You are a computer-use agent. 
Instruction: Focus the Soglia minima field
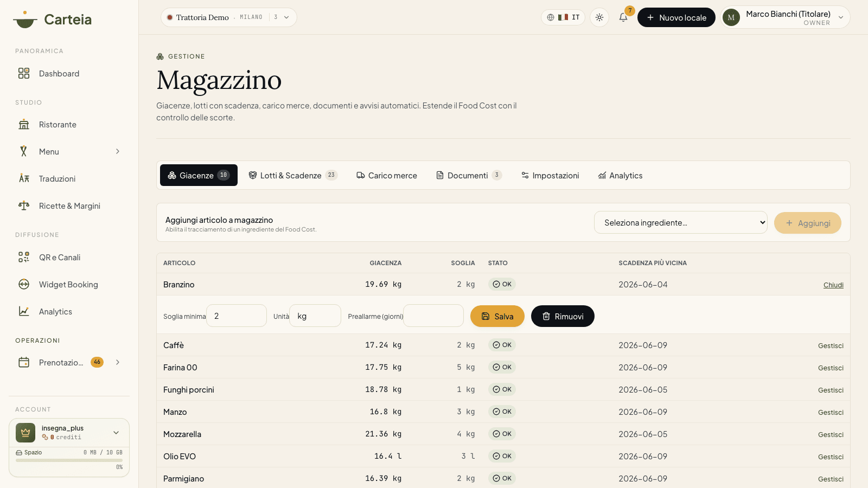pyautogui.click(x=237, y=316)
